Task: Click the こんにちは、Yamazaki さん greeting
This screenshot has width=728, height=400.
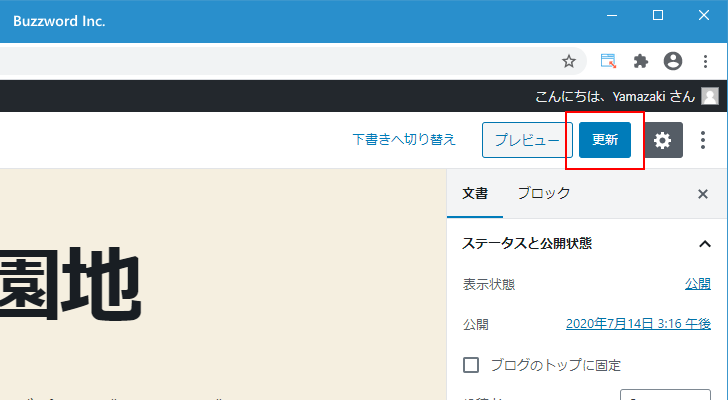Action: coord(615,96)
